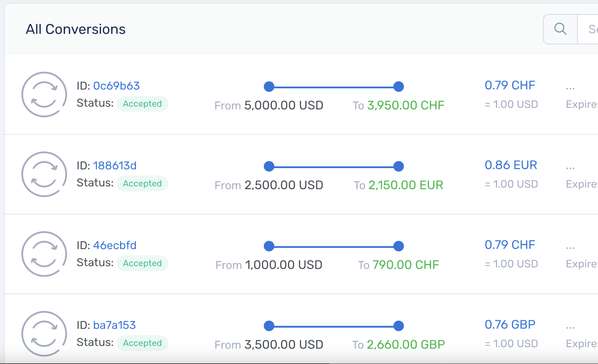This screenshot has height=364, width=598.
Task: Click the conversion arrows icon beside ID 0c69b63
Action: [x=44, y=94]
